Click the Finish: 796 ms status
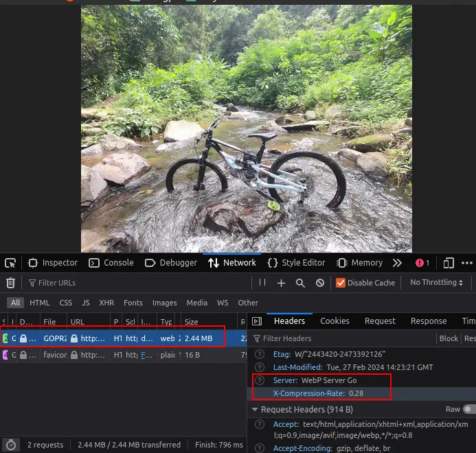 [219, 445]
